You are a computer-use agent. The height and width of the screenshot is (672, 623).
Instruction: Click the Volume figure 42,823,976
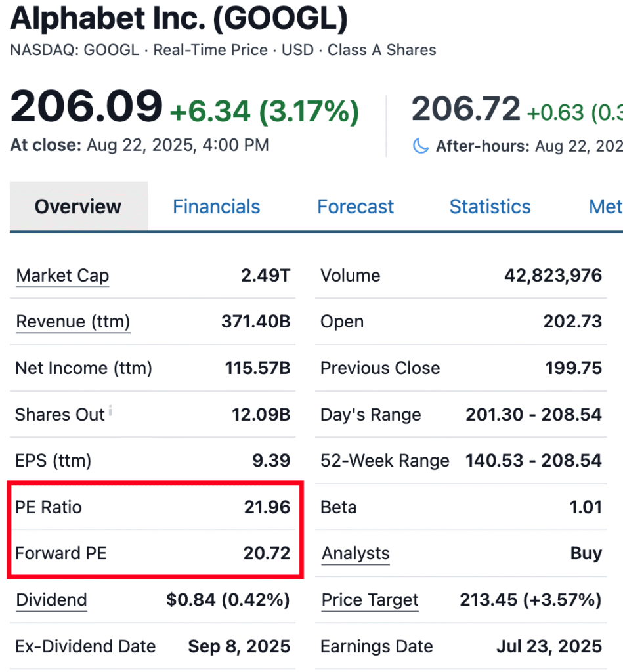click(x=553, y=276)
